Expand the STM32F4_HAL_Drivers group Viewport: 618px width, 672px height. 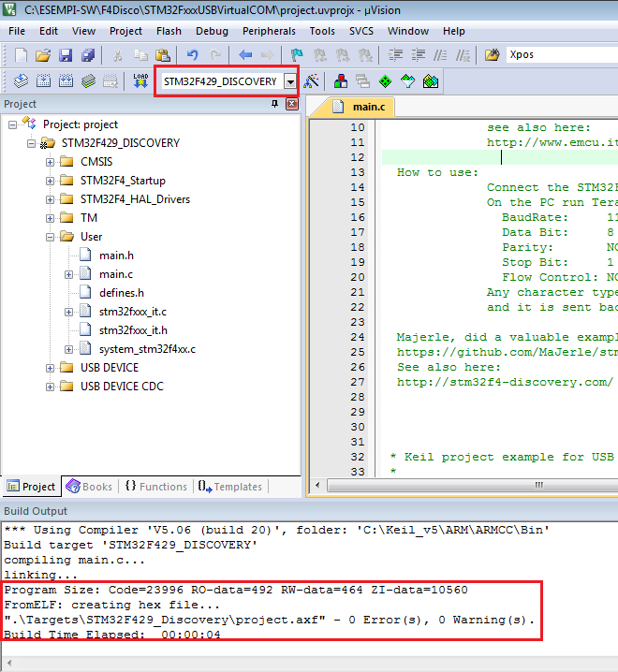51,199
